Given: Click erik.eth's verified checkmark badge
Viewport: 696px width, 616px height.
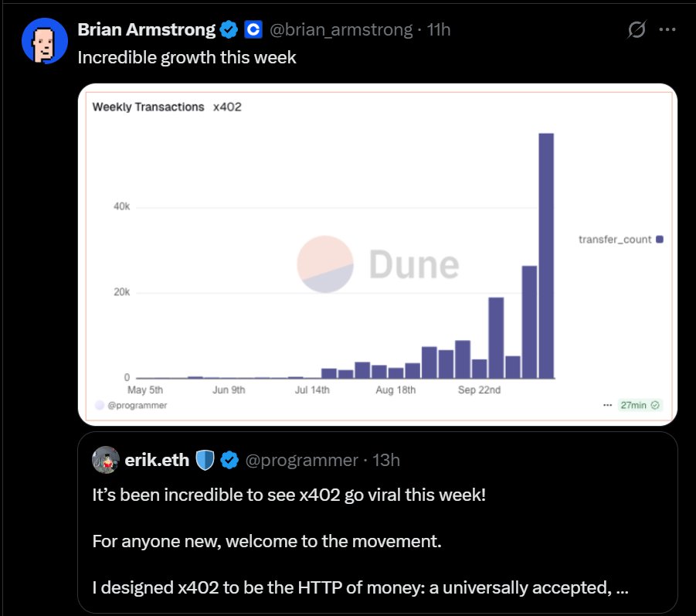Looking at the screenshot, I should (x=229, y=460).
